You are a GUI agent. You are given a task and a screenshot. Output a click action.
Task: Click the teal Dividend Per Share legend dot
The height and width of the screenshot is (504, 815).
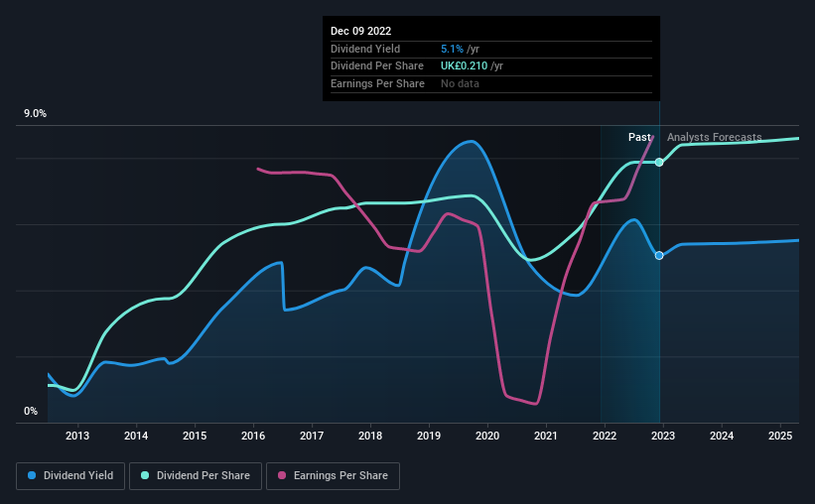(x=145, y=475)
